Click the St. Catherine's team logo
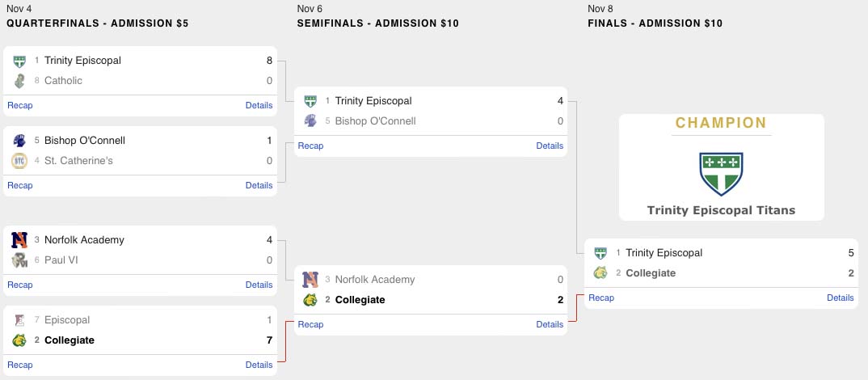This screenshot has width=868, height=380. click(x=19, y=160)
